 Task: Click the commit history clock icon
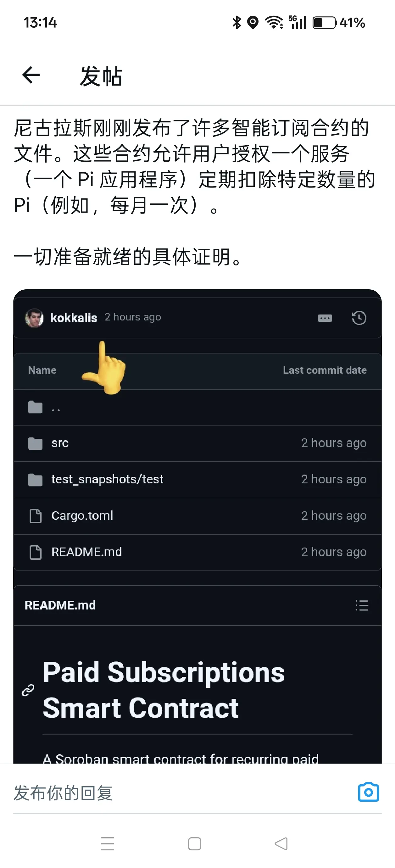click(359, 318)
